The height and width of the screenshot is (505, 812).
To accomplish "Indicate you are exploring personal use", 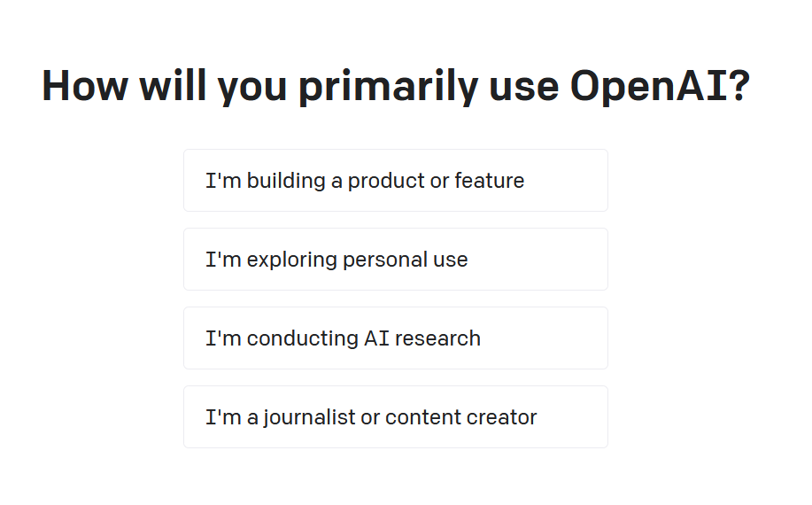I will click(x=396, y=259).
